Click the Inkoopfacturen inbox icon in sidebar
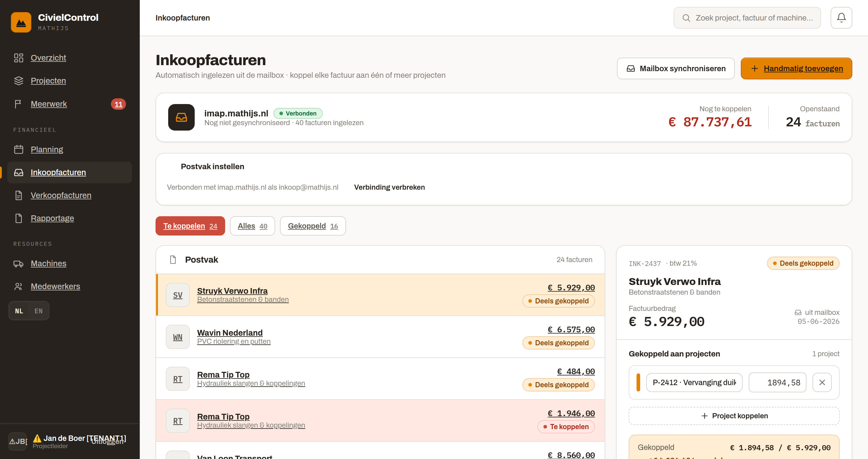 (x=18, y=172)
